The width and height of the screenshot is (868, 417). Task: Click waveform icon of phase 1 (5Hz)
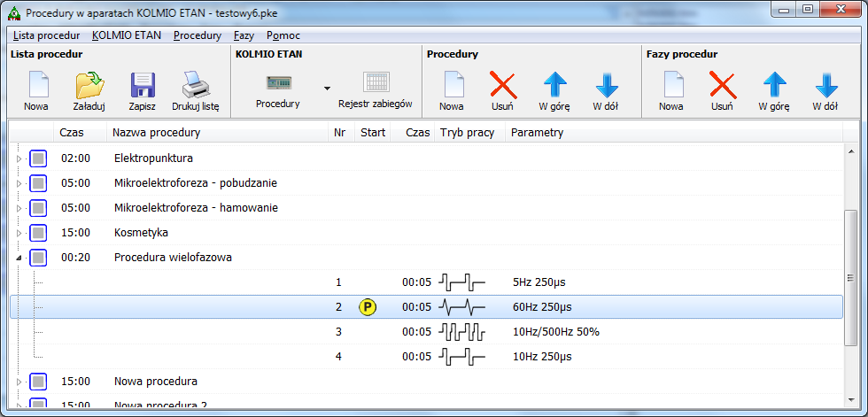click(462, 282)
